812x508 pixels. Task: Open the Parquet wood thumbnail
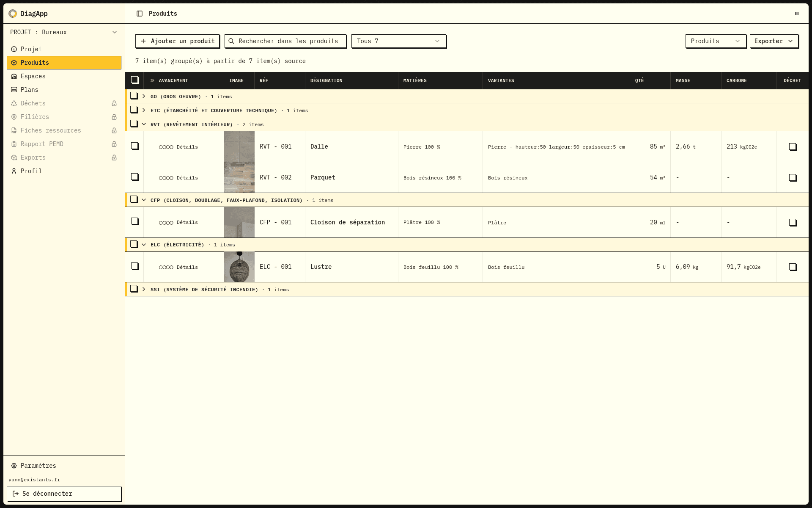coord(239,177)
